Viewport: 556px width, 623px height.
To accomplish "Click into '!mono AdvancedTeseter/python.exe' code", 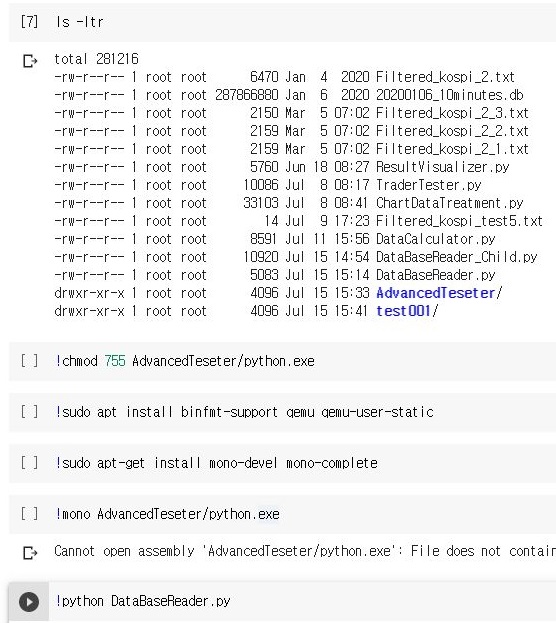I will coord(167,514).
